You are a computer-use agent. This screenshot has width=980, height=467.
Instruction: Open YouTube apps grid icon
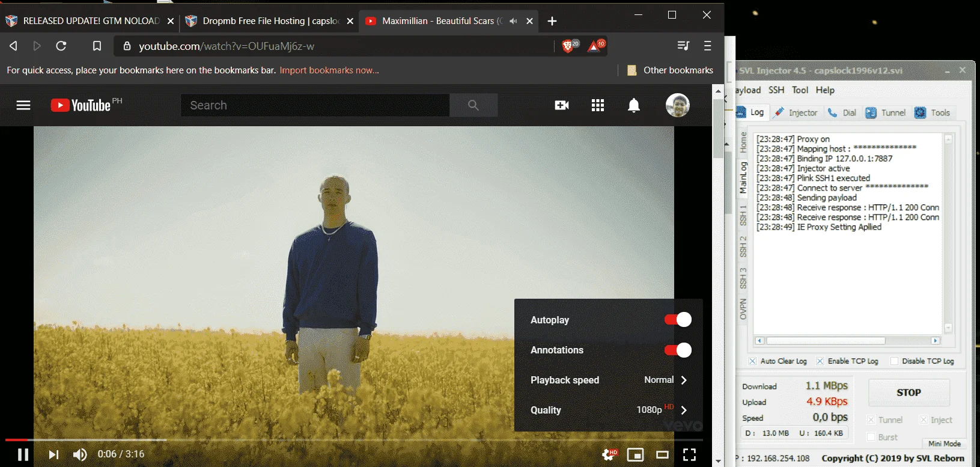click(x=598, y=105)
